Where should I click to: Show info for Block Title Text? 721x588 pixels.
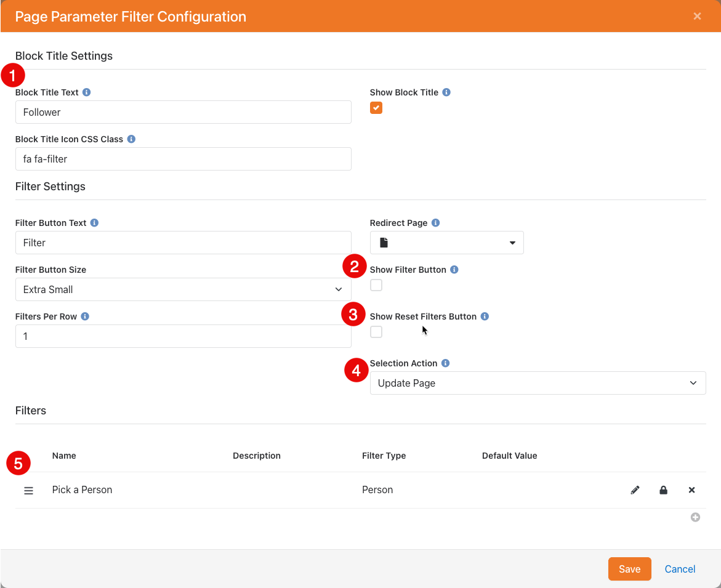87,92
